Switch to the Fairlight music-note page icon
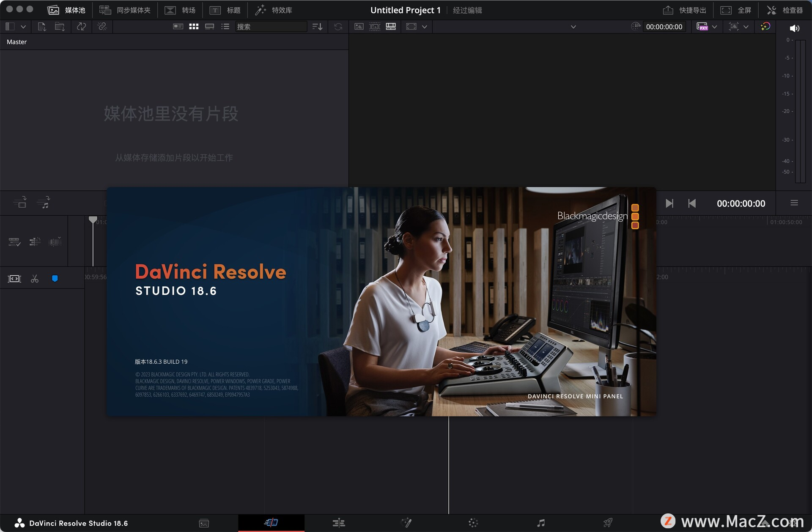 pyautogui.click(x=540, y=523)
